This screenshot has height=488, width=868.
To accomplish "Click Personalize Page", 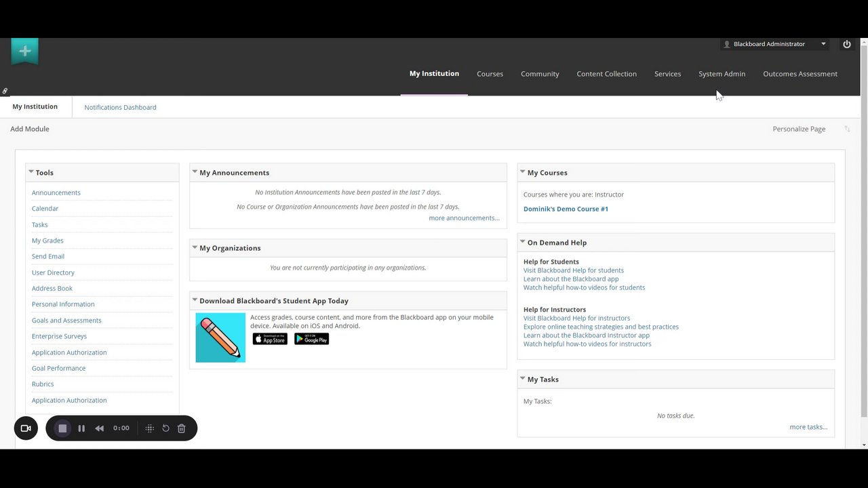I will coord(799,129).
